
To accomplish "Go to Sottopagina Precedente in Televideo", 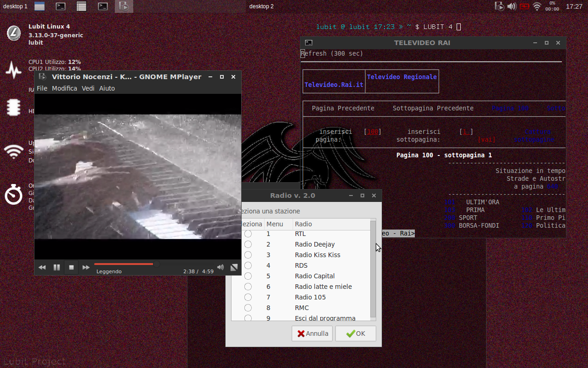I will pyautogui.click(x=433, y=108).
